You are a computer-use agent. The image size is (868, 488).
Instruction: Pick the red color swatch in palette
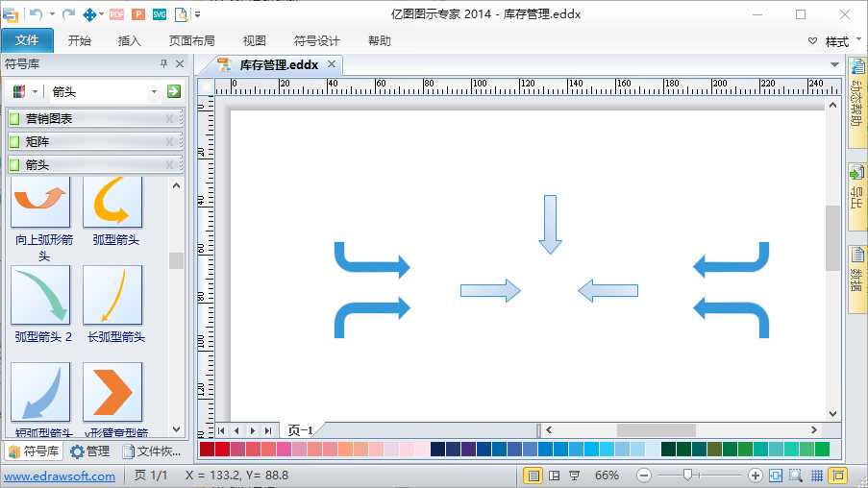pyautogui.click(x=223, y=450)
